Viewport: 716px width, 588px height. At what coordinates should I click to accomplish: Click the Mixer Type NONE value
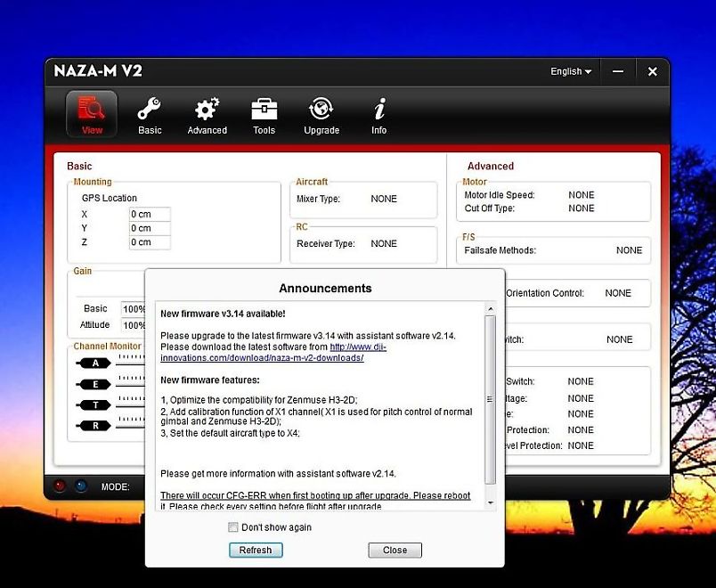384,199
